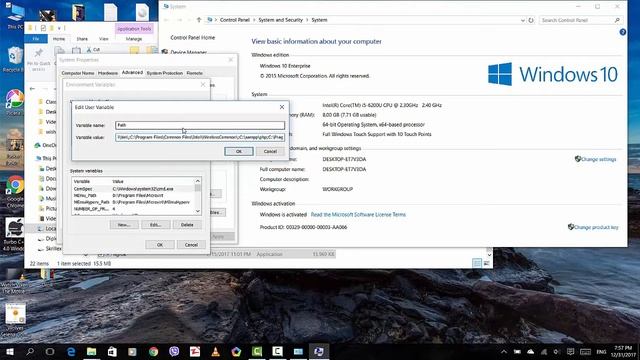Switch to the View ribbon tab
The image size is (640, 360).
(x=104, y=39)
